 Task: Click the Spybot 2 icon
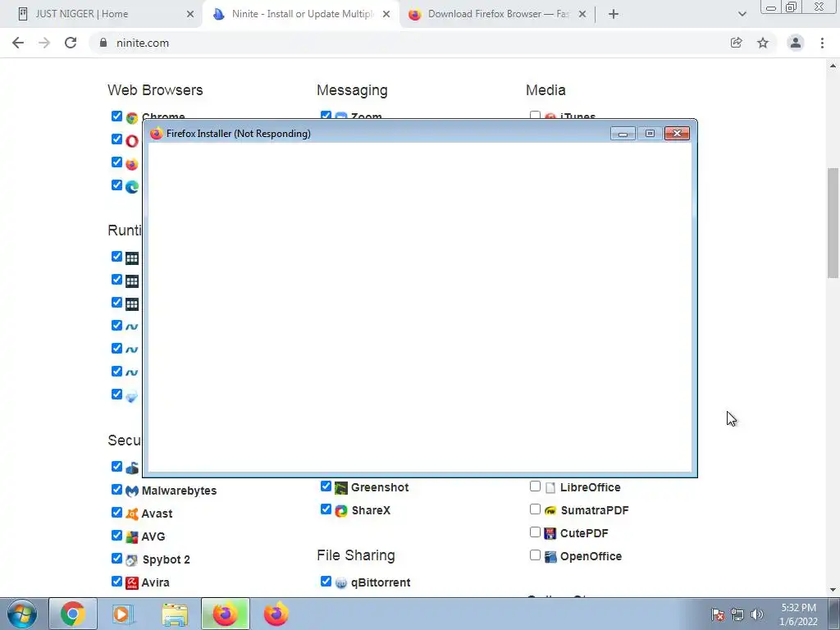click(132, 559)
